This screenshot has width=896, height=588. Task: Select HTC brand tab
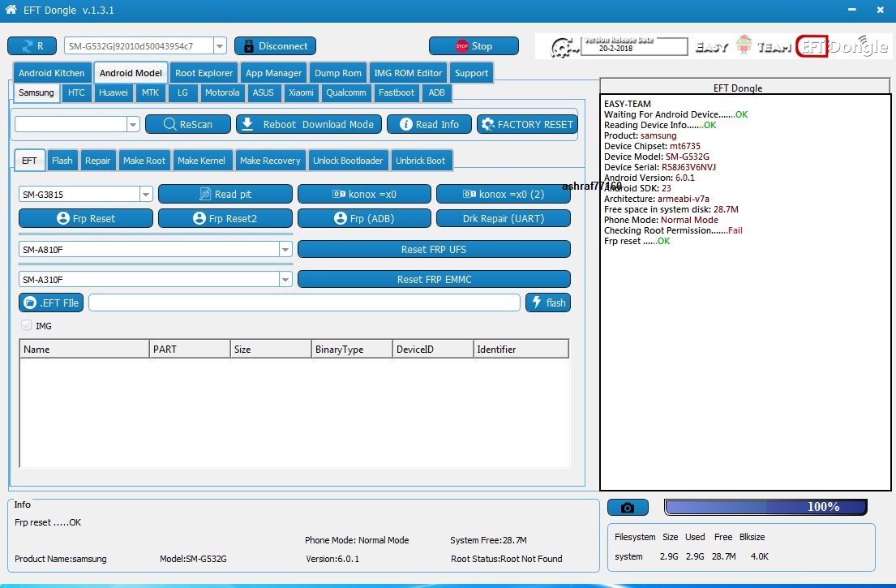click(76, 92)
